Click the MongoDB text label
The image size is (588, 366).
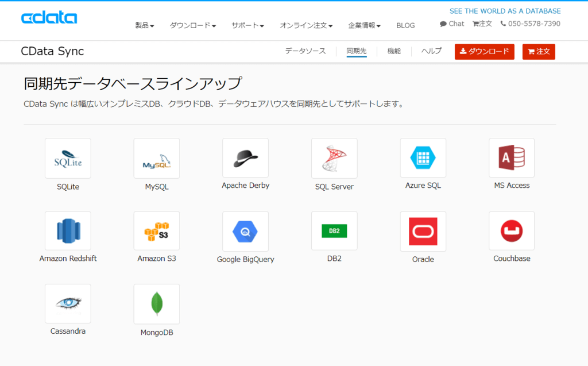coord(157,332)
